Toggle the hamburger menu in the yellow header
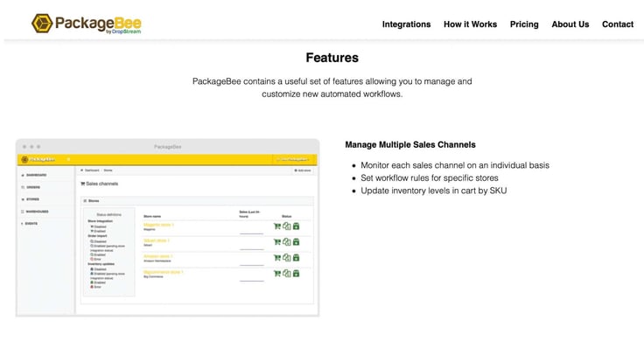 click(68, 159)
